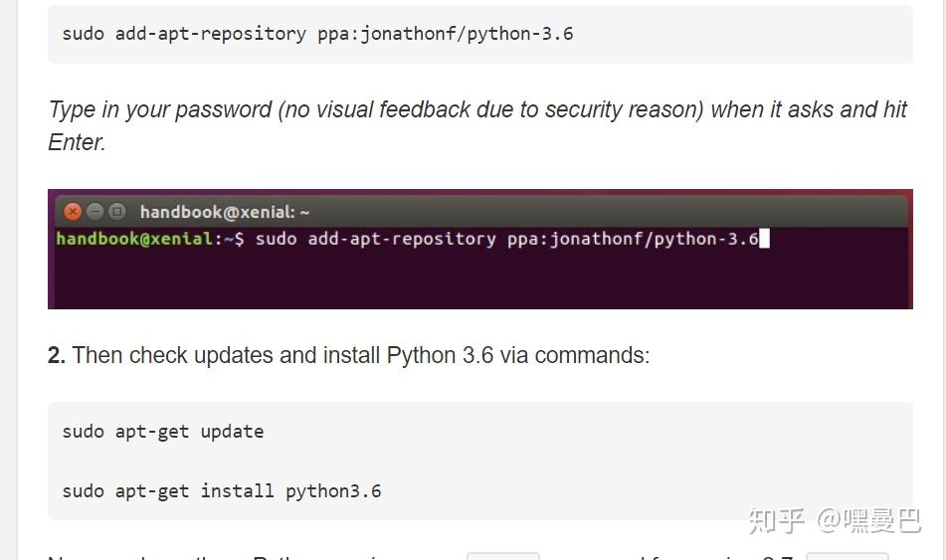The height and width of the screenshot is (560, 946).
Task: Click the 'sudo apt-get install python3.6' code line
Action: pyautogui.click(x=222, y=491)
